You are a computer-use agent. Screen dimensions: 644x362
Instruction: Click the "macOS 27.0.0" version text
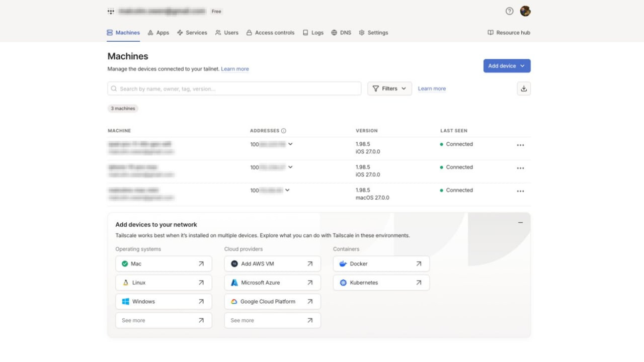[372, 198]
